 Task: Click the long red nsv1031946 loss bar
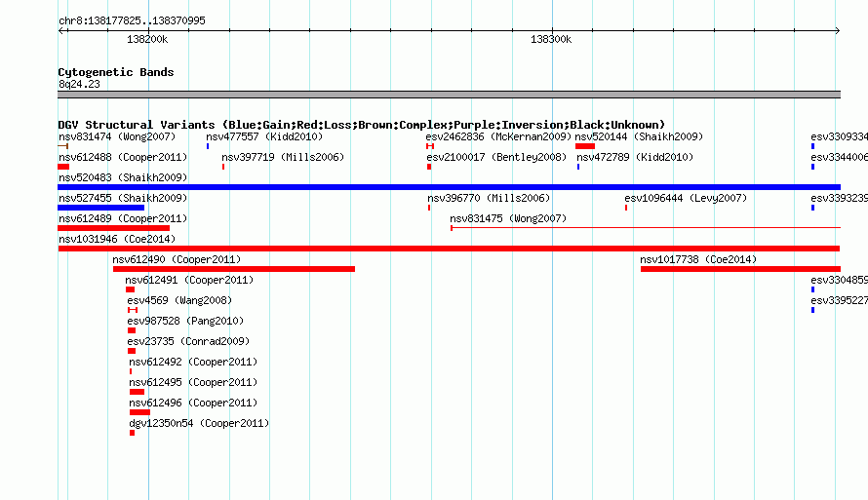click(x=449, y=249)
